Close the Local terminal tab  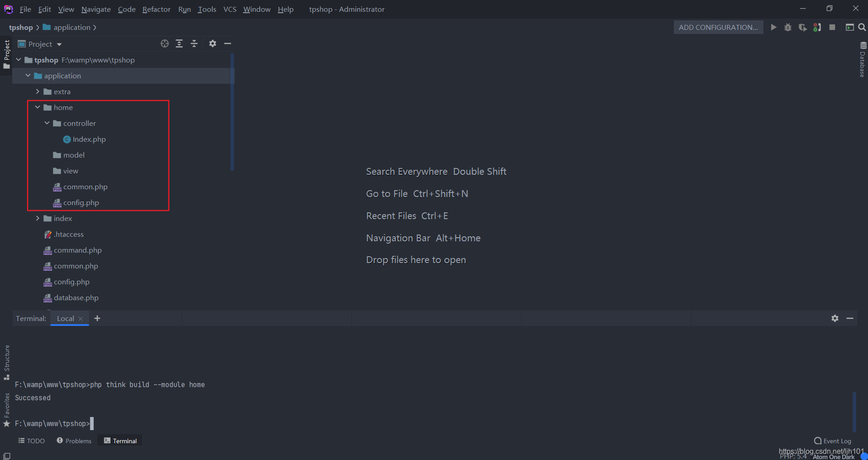[81, 319]
